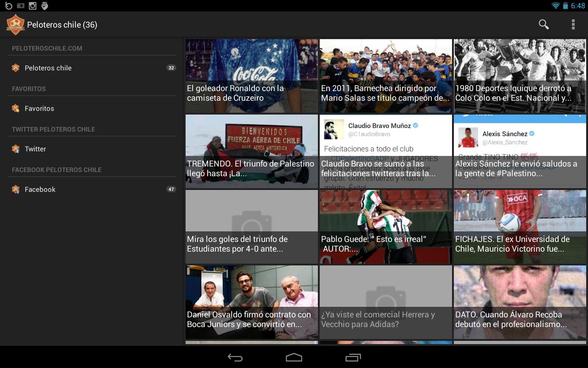The height and width of the screenshot is (368, 588).
Task: Open the Herrera y Vecchio Adidas article
Action: click(x=386, y=302)
